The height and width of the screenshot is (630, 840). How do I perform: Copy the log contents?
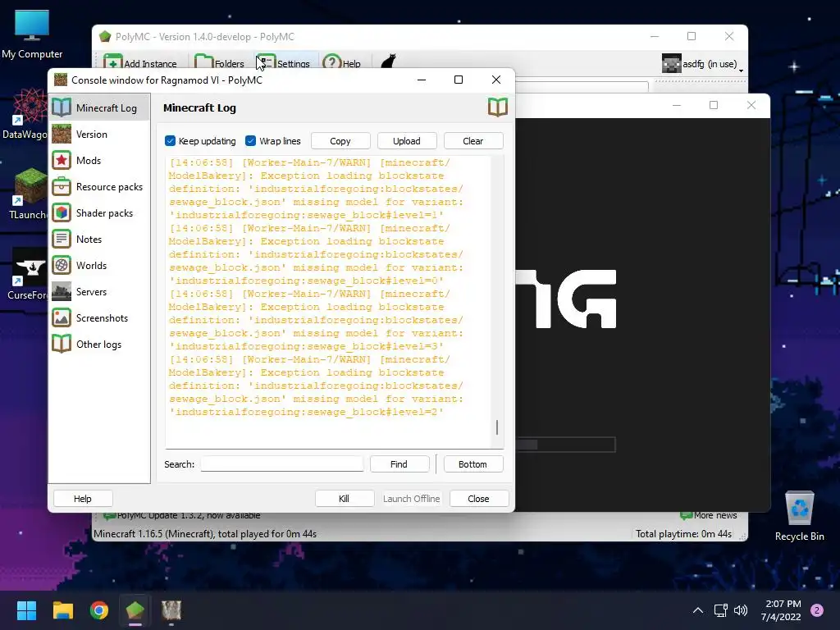pos(340,141)
